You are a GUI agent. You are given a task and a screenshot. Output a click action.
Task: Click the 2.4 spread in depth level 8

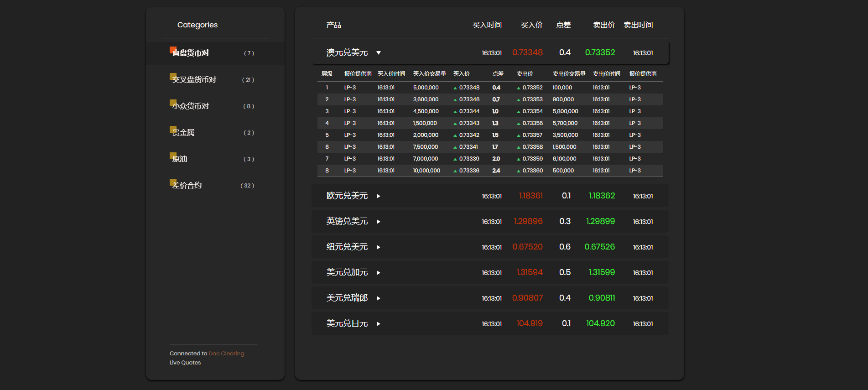[496, 171]
